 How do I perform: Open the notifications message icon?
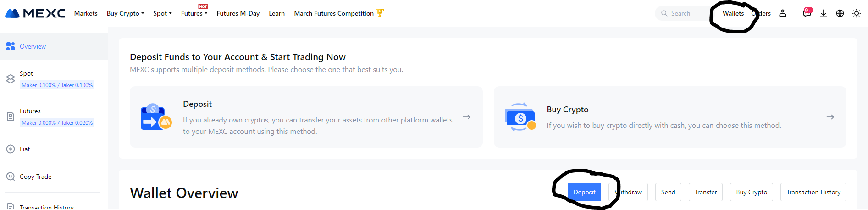tap(807, 13)
